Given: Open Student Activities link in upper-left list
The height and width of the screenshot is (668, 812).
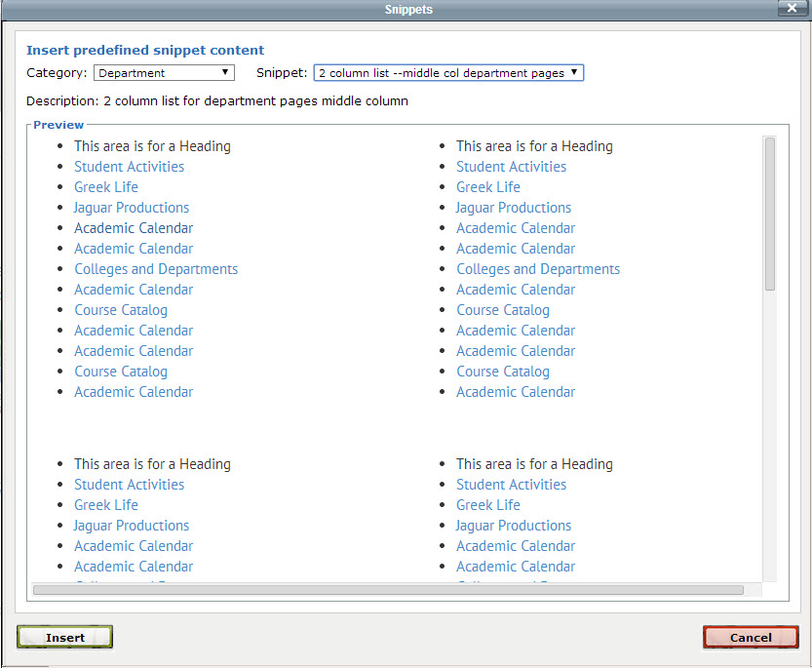Looking at the screenshot, I should point(129,167).
